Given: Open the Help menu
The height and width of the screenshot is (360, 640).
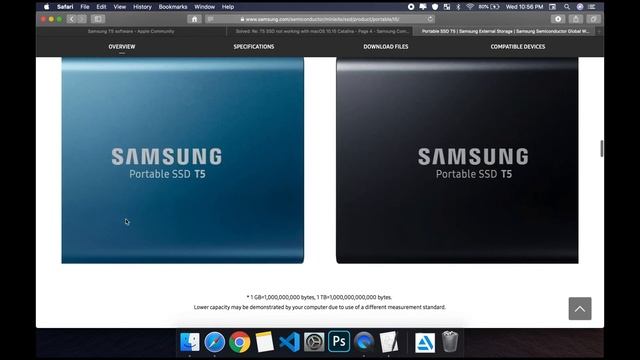Looking at the screenshot, I should 228,7.
